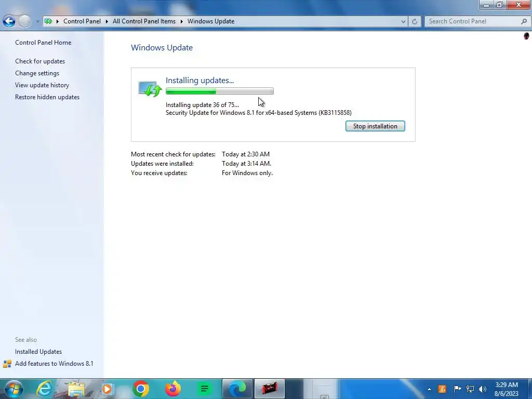View update history
Image resolution: width=532 pixels, height=399 pixels.
(x=42, y=85)
